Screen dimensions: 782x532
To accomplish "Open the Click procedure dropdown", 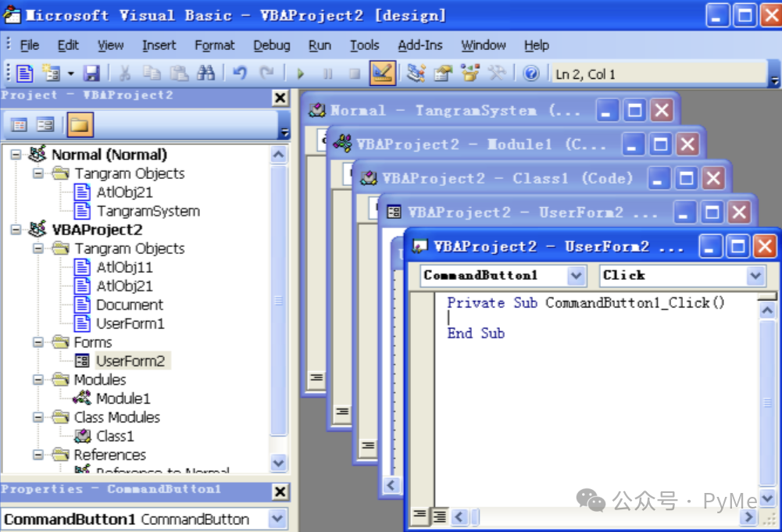I will [x=755, y=275].
